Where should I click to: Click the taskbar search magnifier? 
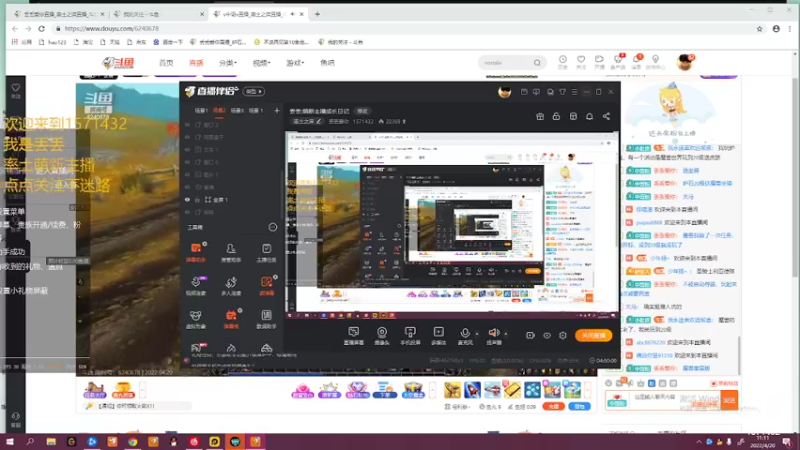tap(30, 442)
